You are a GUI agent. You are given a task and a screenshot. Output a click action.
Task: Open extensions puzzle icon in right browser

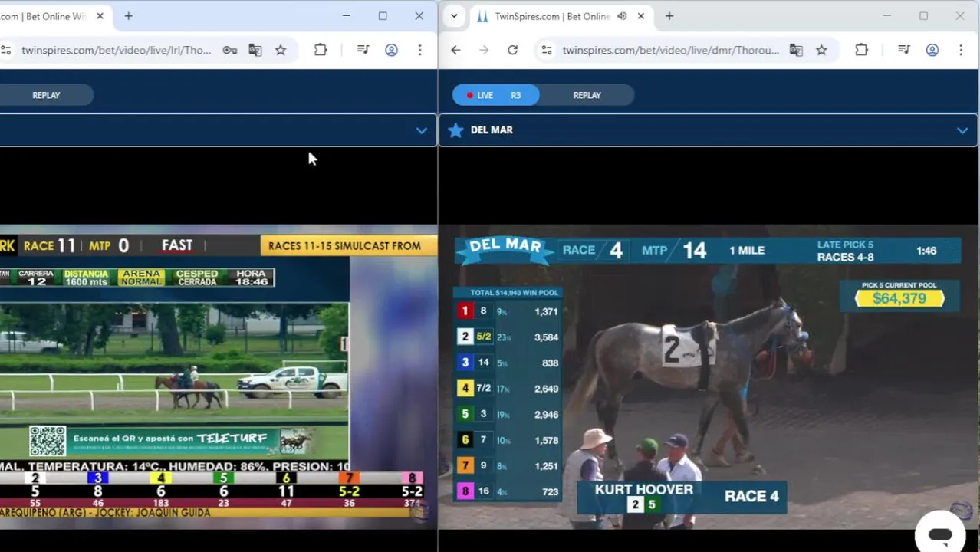pos(861,50)
